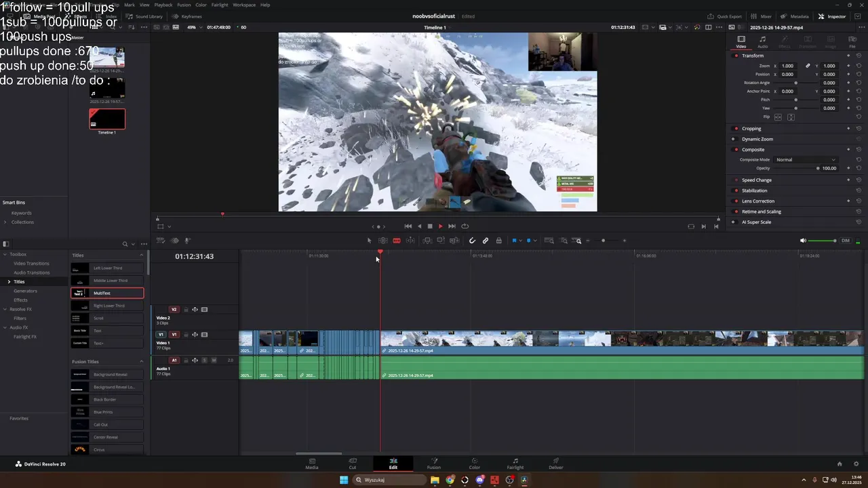Select Video Transitions in Toolbox
Image resolution: width=868 pixels, height=488 pixels.
31,263
